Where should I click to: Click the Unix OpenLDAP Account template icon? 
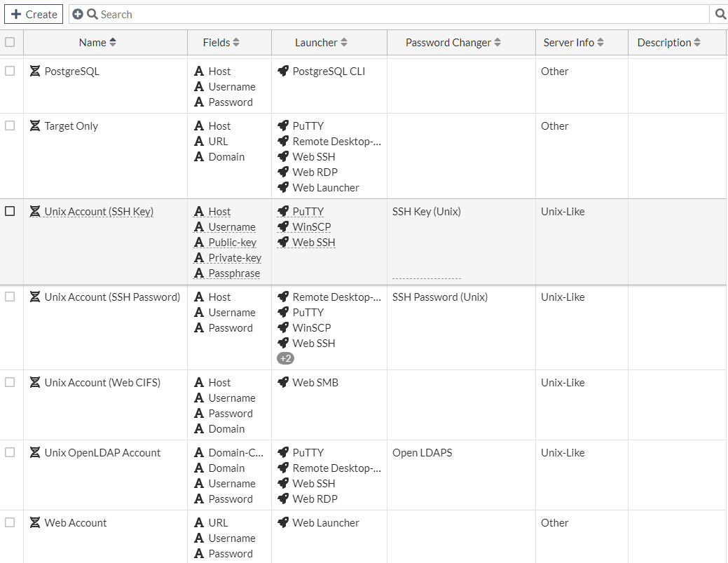(x=35, y=452)
